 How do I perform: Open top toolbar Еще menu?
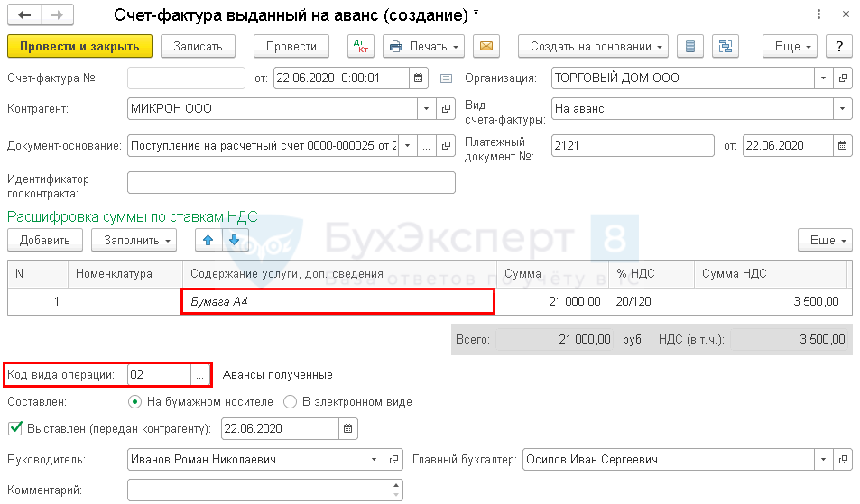[790, 47]
